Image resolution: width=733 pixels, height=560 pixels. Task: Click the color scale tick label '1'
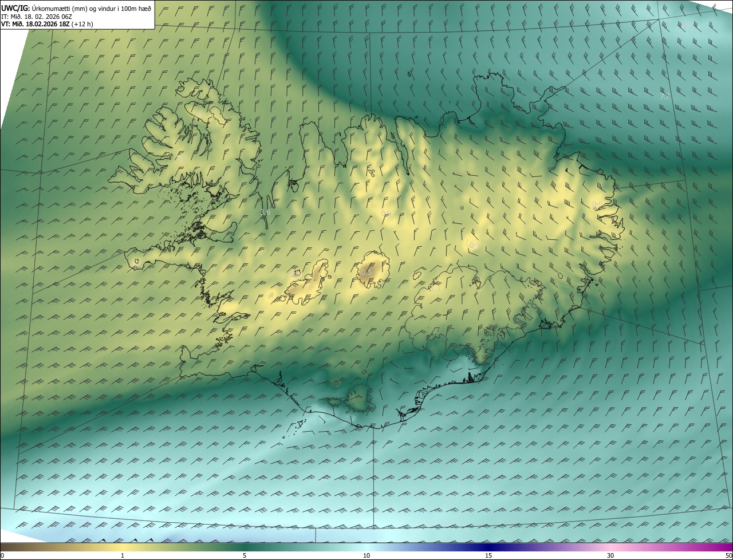(123, 555)
